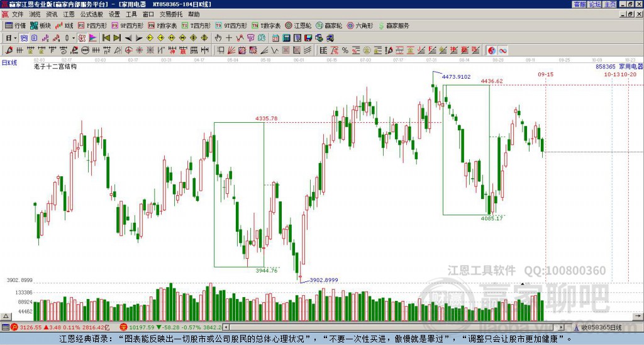Open the 设置 menu
The image size is (644, 345).
[x=114, y=14]
